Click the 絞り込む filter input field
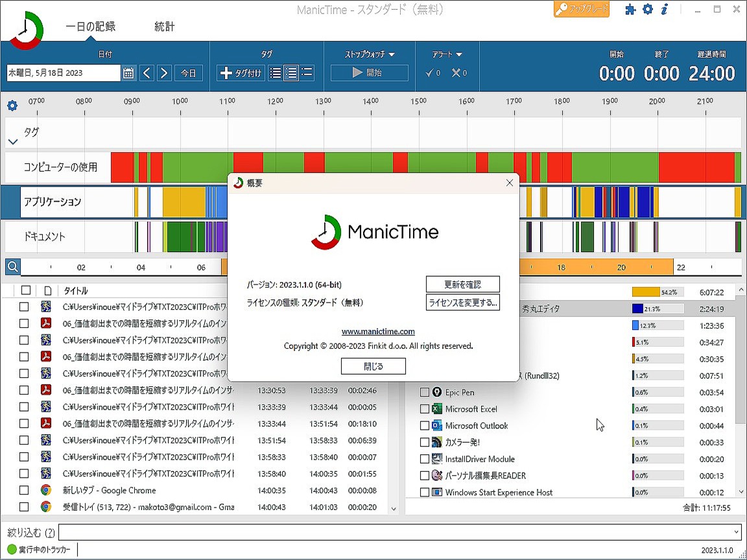Viewport: 747px width, 560px height. point(399,532)
